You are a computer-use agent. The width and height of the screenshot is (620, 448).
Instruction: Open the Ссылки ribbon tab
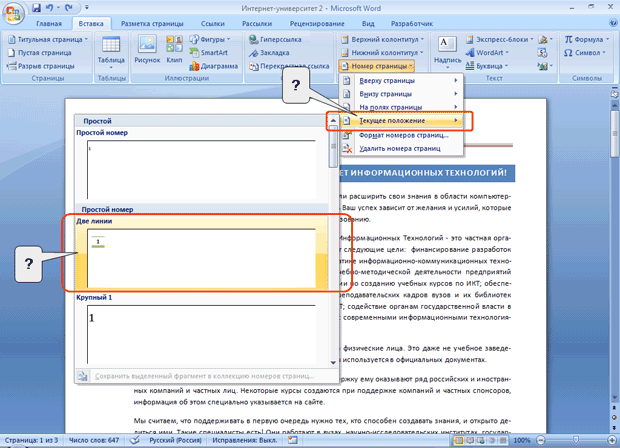(x=213, y=24)
